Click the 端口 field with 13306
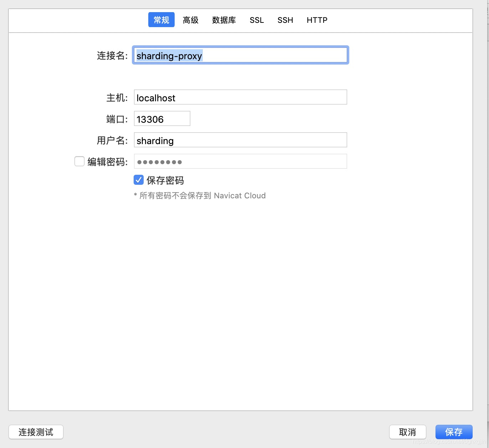 coord(162,118)
